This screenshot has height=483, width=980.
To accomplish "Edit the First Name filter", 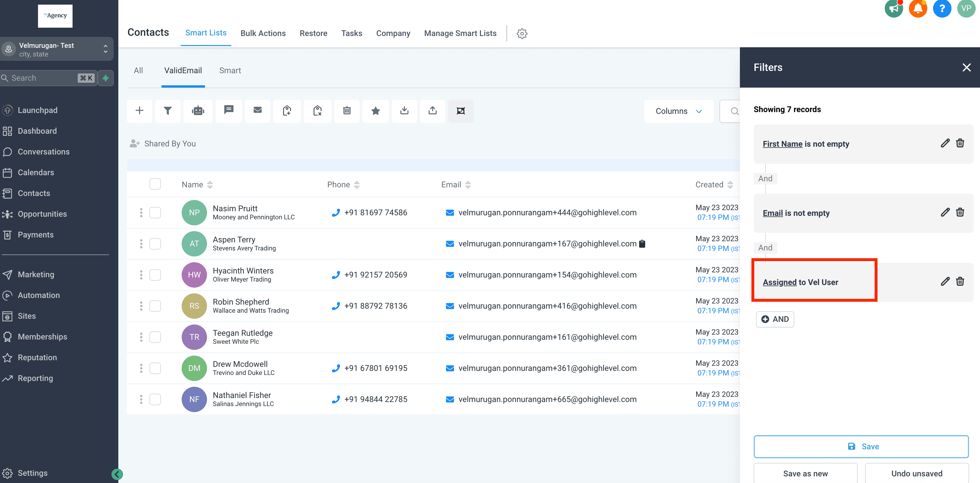I will (x=945, y=143).
